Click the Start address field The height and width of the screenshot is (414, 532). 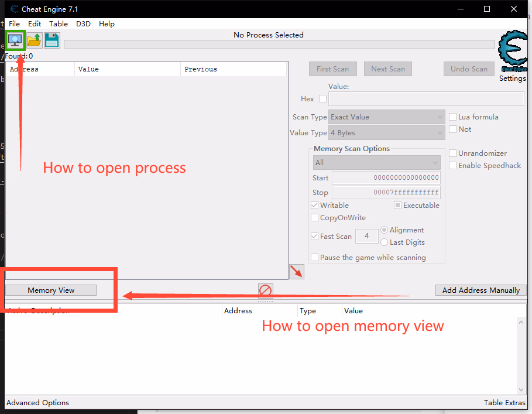coord(386,177)
